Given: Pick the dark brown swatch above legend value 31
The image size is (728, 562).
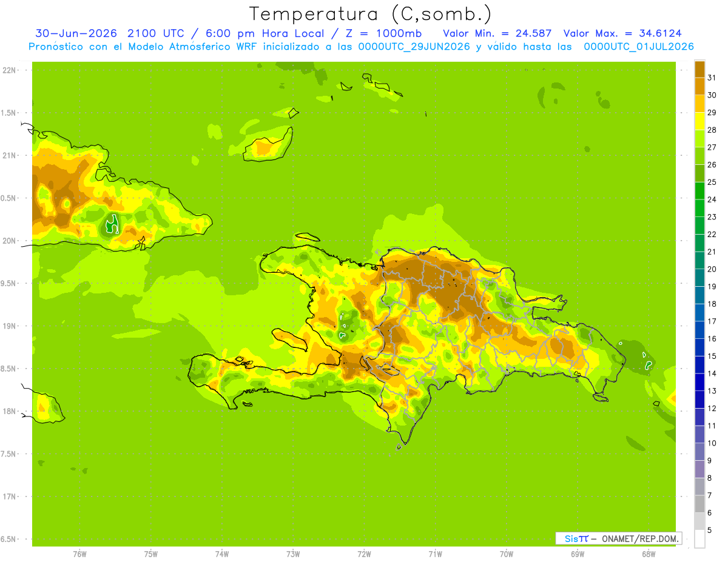Looking at the screenshot, I should coord(699,69).
